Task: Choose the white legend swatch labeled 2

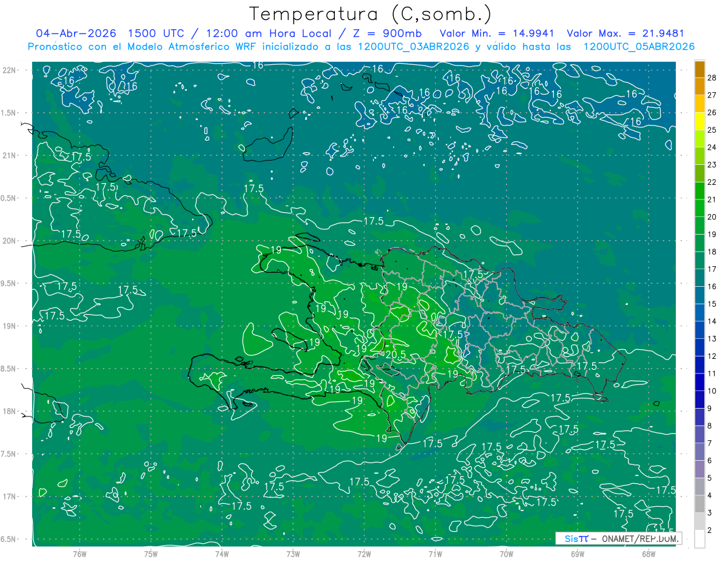Action: 699,539
